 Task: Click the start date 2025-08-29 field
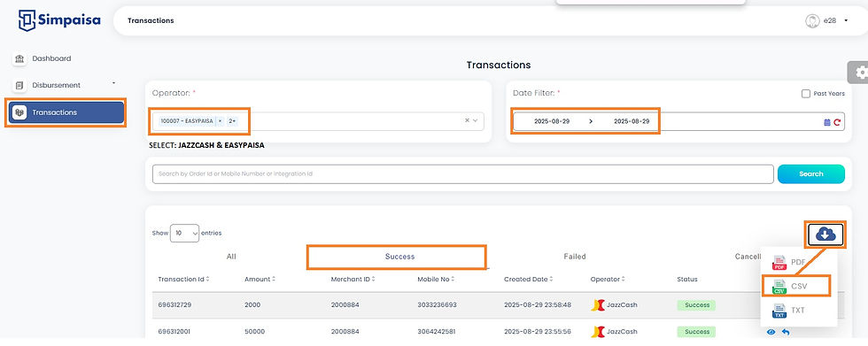point(551,121)
